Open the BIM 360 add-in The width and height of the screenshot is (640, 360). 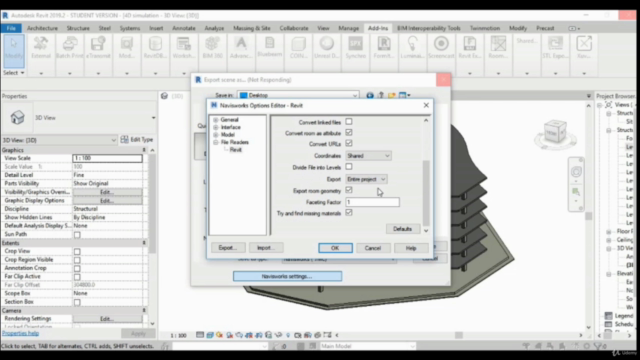212,47
